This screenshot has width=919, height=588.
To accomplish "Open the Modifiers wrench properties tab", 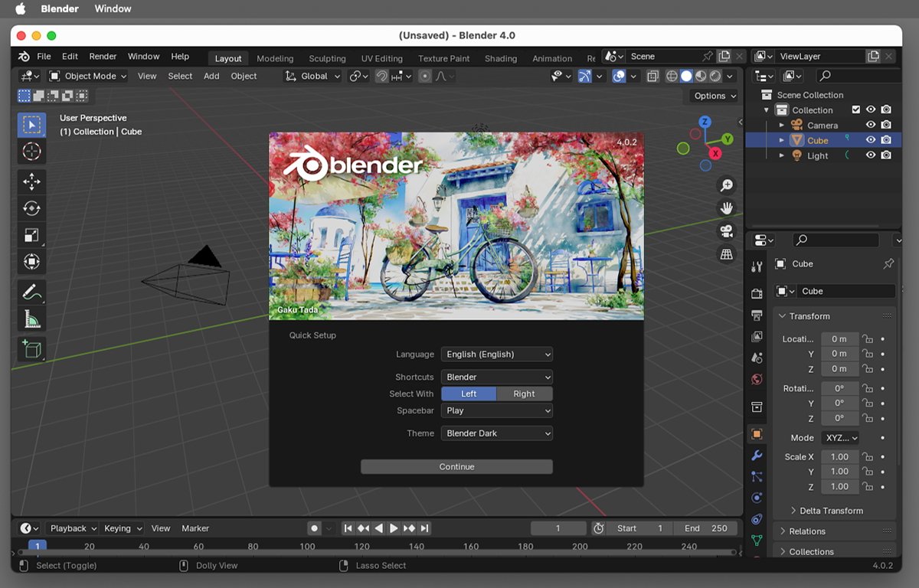I will (x=757, y=456).
